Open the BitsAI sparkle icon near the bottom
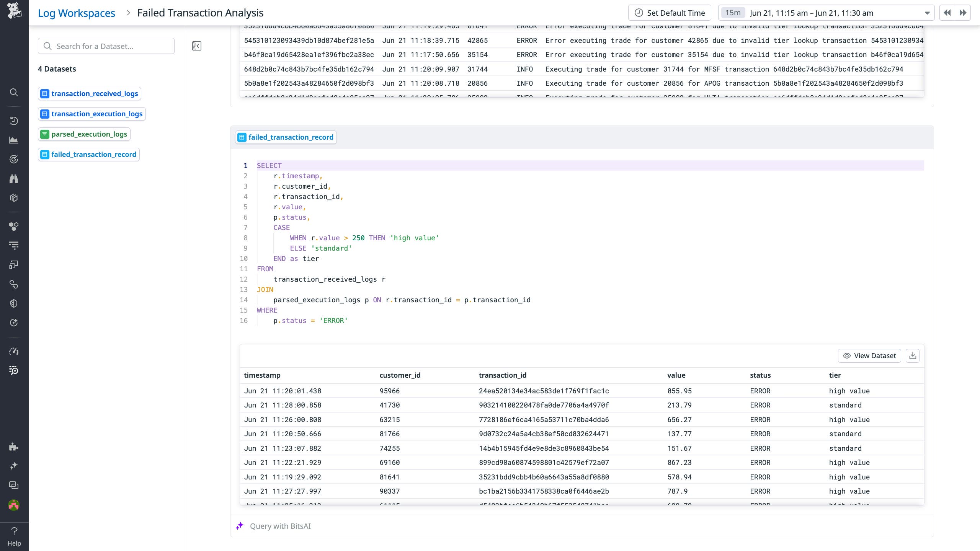The image size is (980, 551). [14, 466]
